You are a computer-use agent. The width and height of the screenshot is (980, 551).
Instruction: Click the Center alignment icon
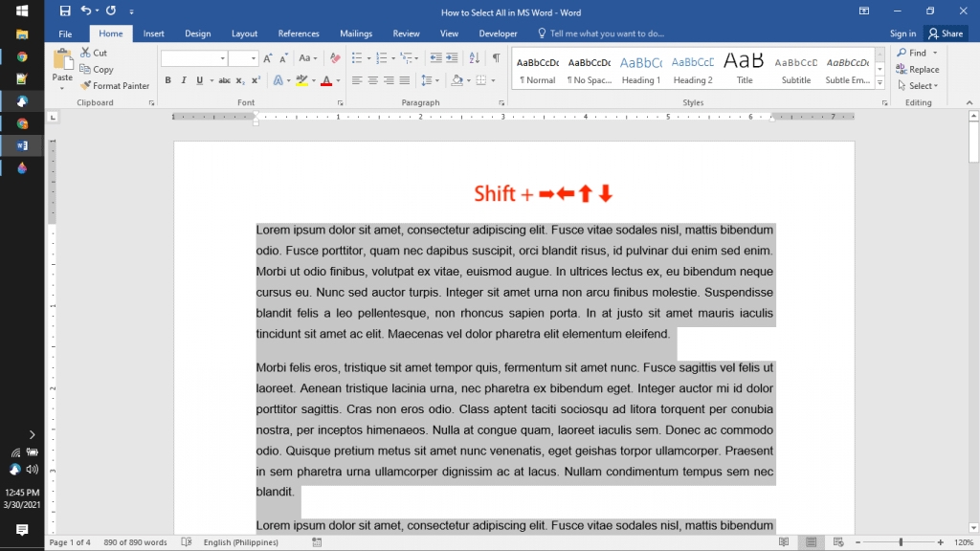click(x=372, y=80)
